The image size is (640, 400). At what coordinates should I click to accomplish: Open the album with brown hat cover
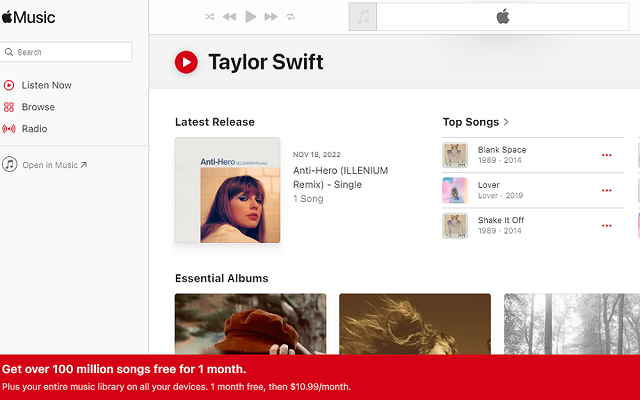[250, 324]
